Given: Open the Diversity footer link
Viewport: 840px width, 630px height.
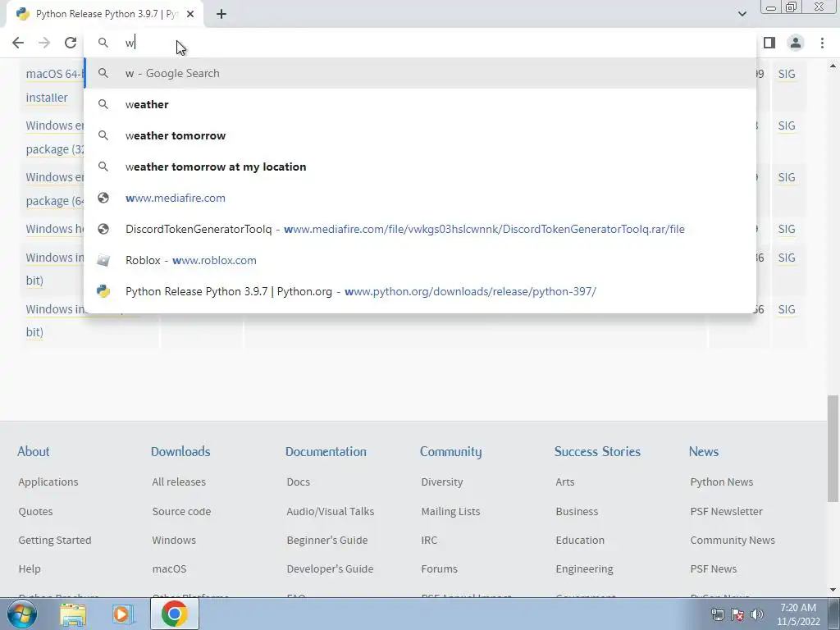Looking at the screenshot, I should [x=442, y=482].
